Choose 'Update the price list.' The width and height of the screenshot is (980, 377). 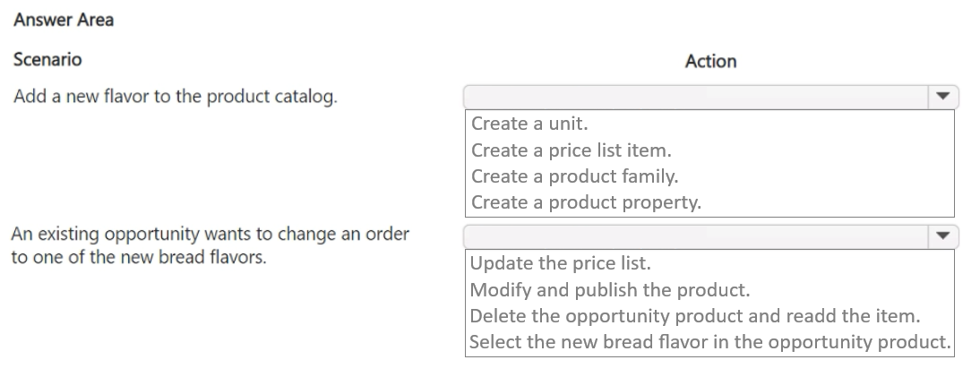coord(560,264)
